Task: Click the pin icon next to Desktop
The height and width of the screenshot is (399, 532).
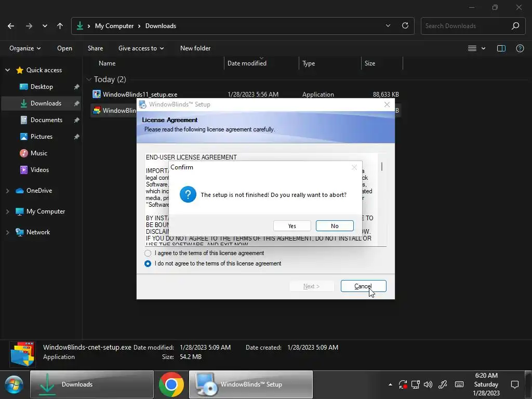Action: [77, 87]
